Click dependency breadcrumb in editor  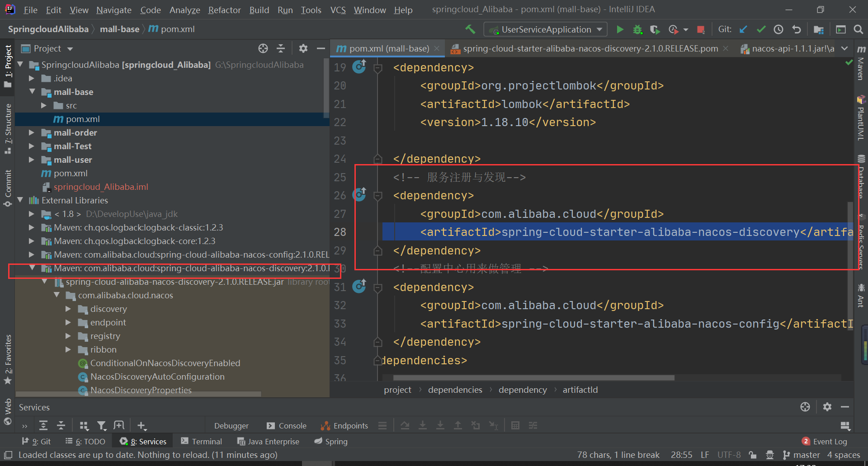click(x=523, y=390)
